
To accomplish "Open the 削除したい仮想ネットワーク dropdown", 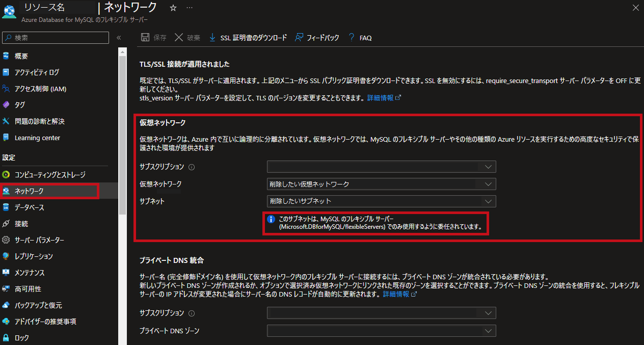I will point(381,184).
